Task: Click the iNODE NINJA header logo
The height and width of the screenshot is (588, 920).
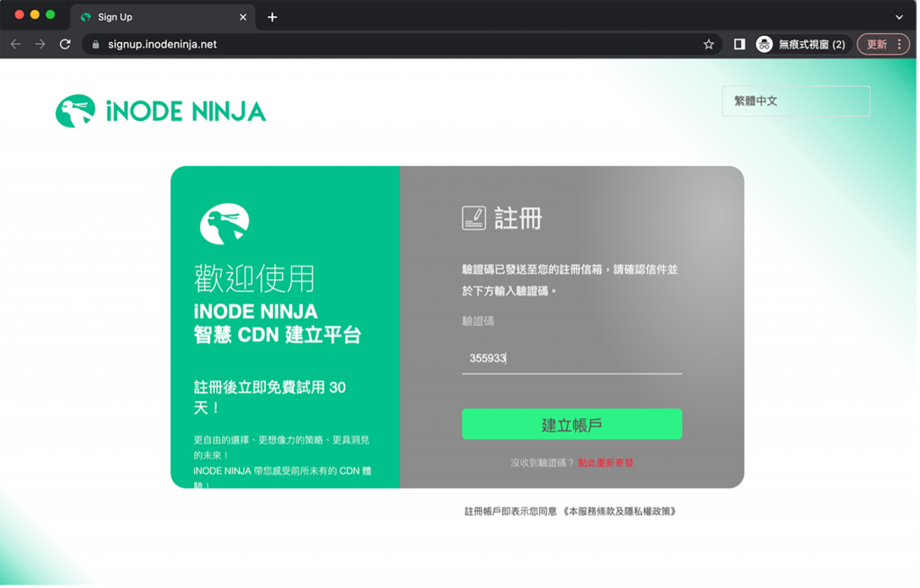Action: pyautogui.click(x=161, y=111)
